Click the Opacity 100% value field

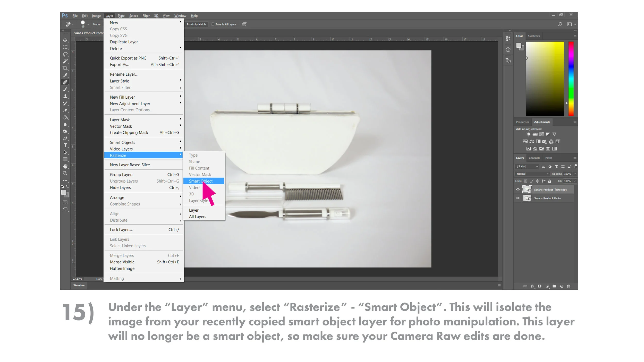click(568, 174)
